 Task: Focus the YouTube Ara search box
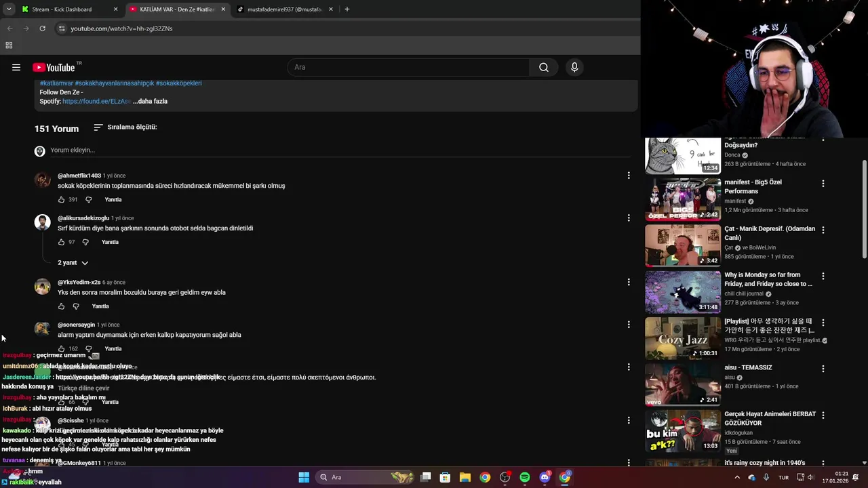408,67
